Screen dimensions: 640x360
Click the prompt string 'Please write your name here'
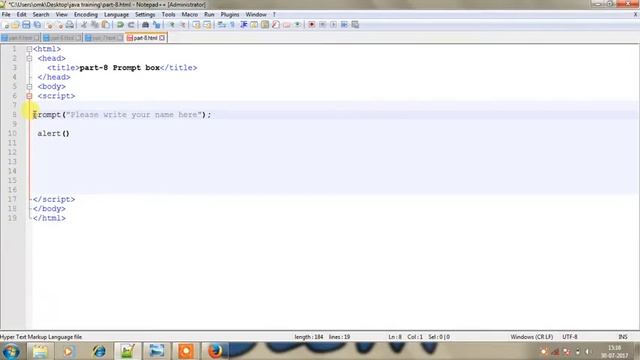coord(134,115)
